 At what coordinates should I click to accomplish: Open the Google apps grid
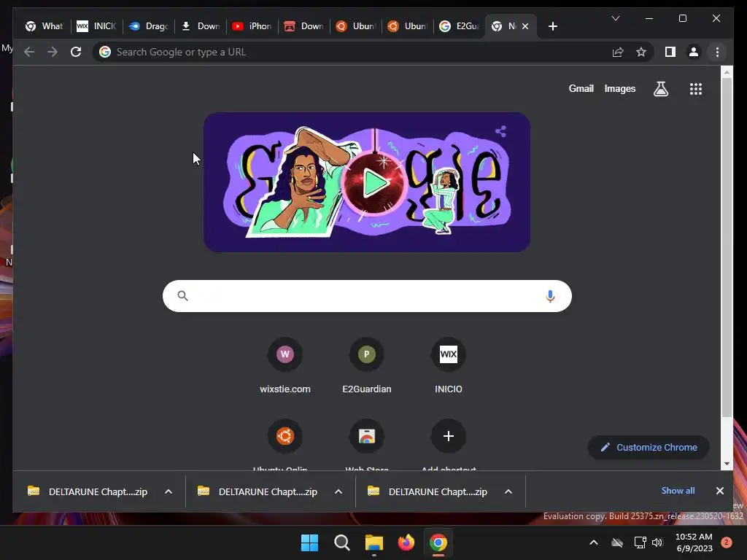695,88
